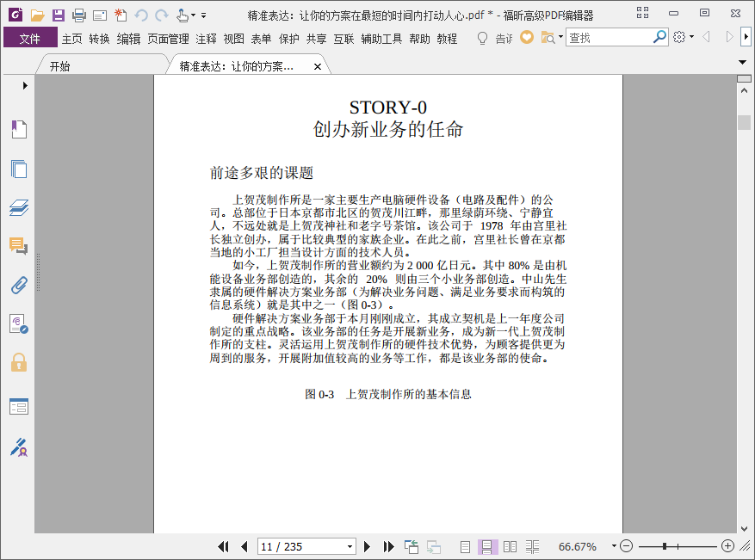Image resolution: width=755 pixels, height=560 pixels.
Task: Click the Save icon in quick toolbar
Action: tap(58, 15)
